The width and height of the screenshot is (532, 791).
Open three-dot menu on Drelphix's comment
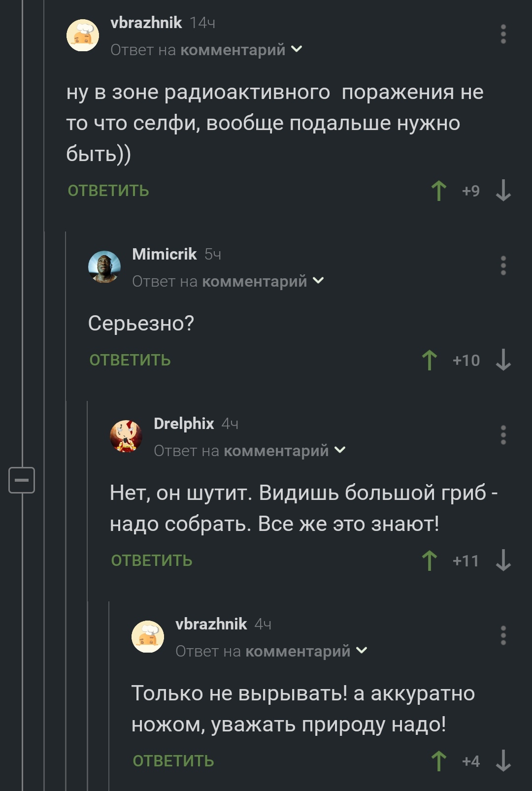click(x=503, y=435)
